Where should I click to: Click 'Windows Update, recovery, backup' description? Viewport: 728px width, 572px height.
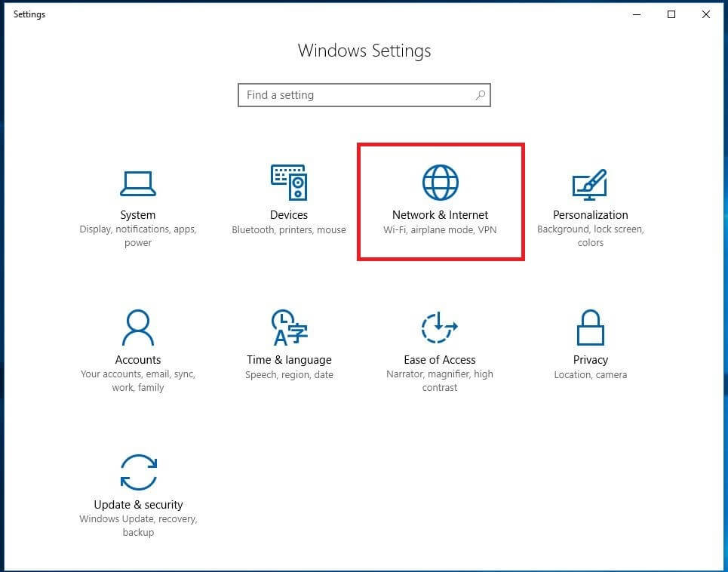[138, 525]
